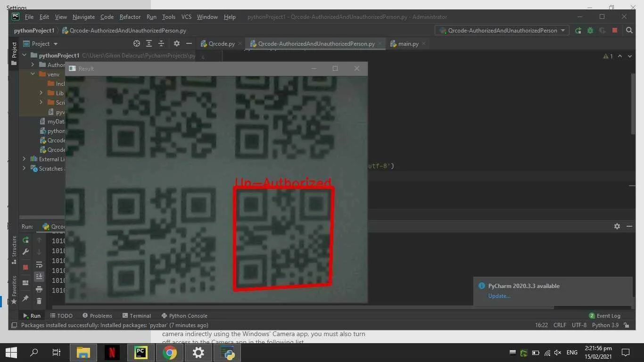Viewport: 644px width, 362px height.
Task: Close the Qrcode.py tab
Action: pos(240,43)
